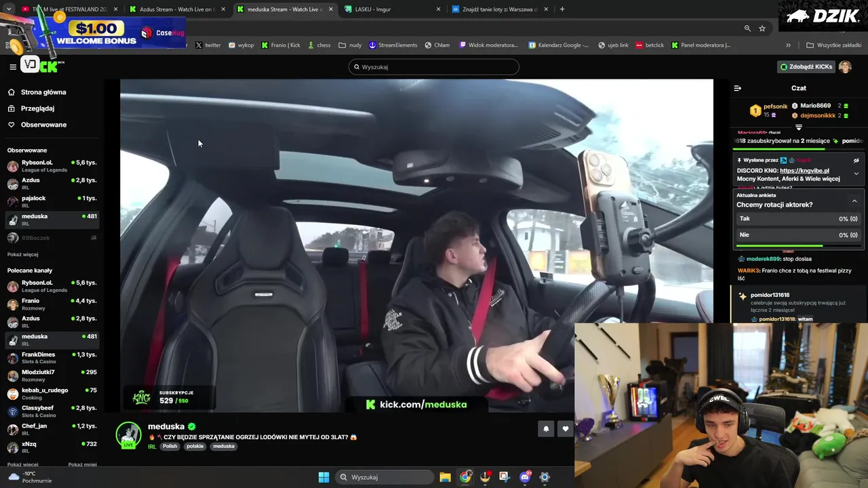Open Franio in Polecane kanały
Image resolution: width=868 pixels, height=488 pixels.
pos(51,304)
